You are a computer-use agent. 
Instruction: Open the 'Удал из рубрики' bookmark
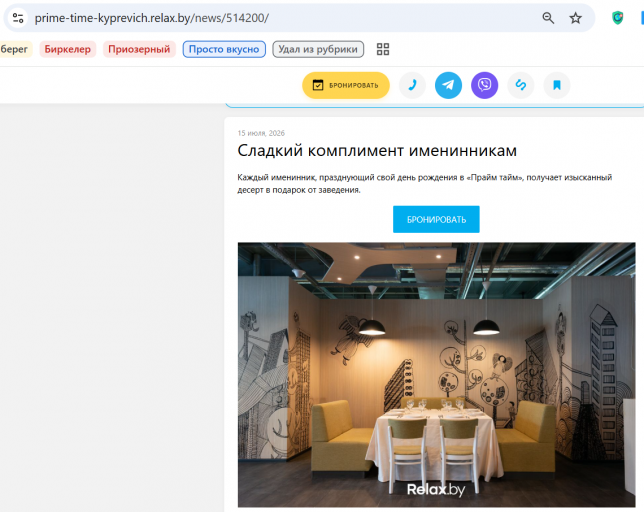[x=318, y=49]
